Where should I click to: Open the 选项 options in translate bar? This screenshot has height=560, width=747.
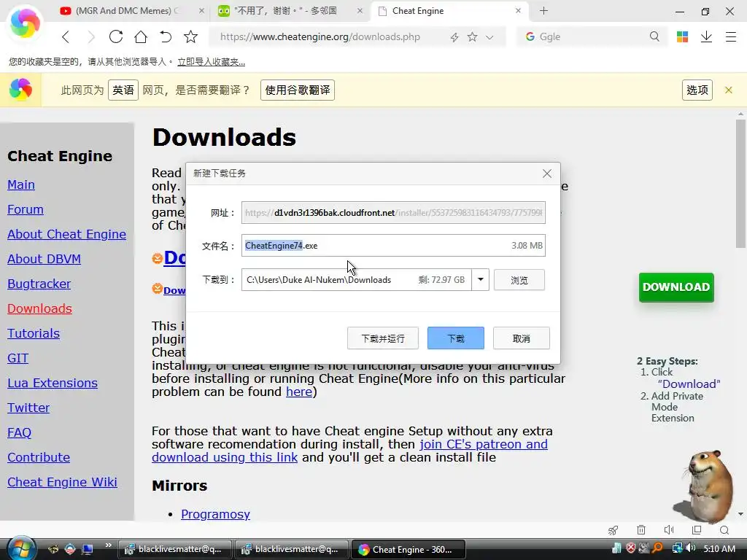[x=697, y=90]
